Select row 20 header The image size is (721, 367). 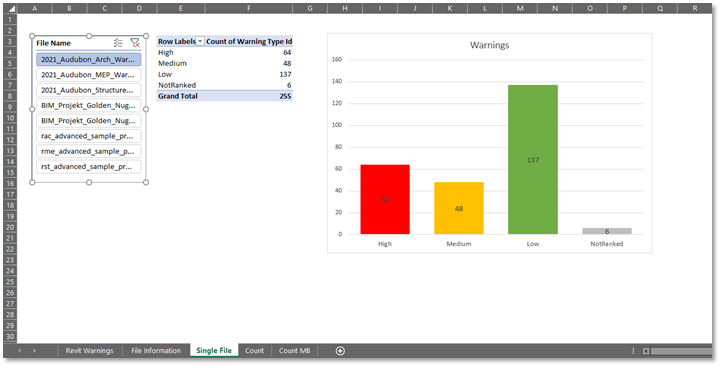10,227
